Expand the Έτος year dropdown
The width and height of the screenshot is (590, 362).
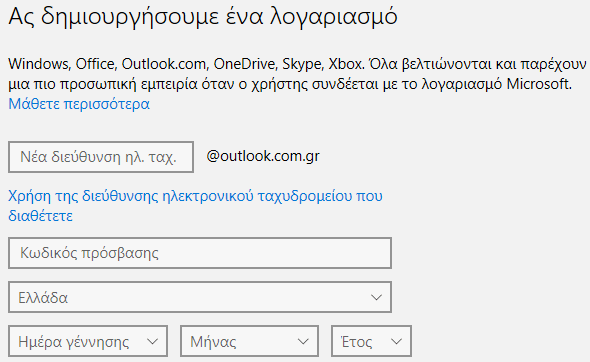pyautogui.click(x=371, y=341)
